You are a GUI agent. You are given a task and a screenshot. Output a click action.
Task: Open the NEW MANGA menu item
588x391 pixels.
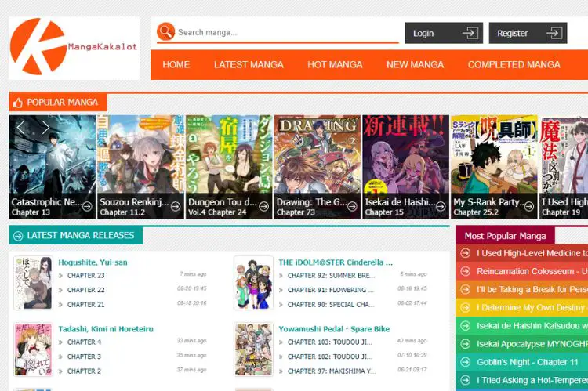click(x=415, y=64)
